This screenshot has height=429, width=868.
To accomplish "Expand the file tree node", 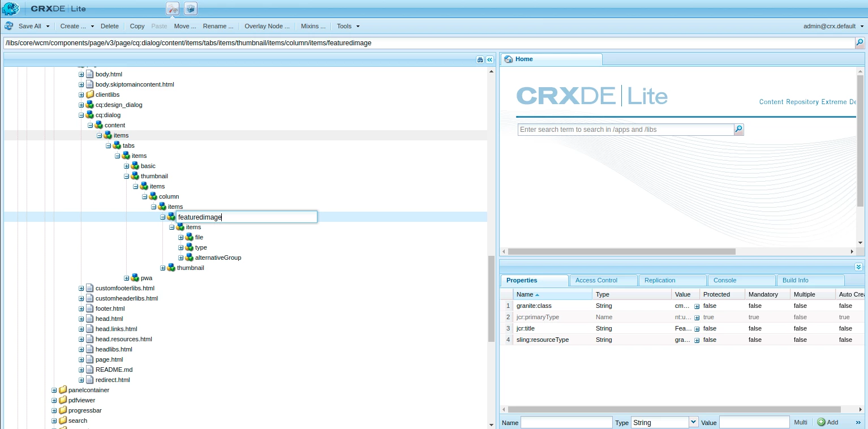I will click(x=181, y=237).
